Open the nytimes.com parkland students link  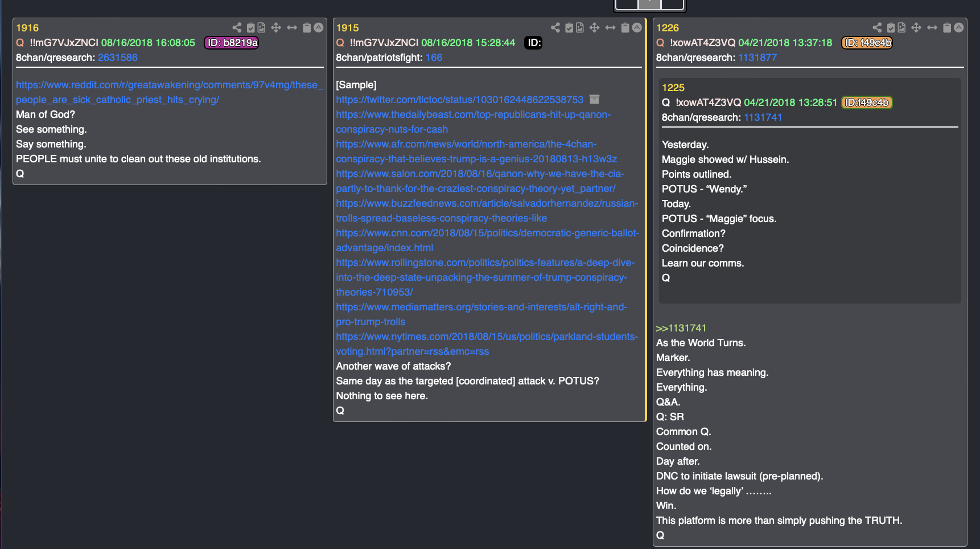point(487,344)
